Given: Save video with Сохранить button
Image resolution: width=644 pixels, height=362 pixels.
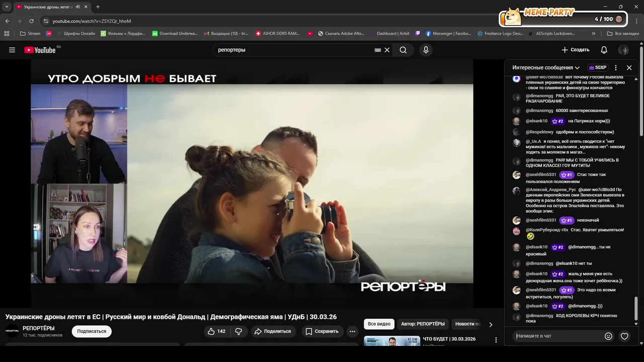Looking at the screenshot, I should click(322, 331).
